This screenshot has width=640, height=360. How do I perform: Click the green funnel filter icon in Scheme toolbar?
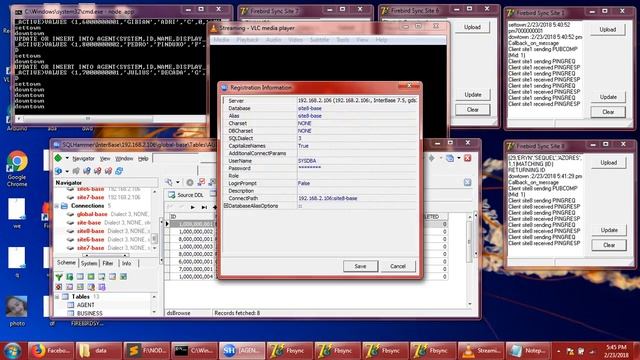[x=59, y=277]
